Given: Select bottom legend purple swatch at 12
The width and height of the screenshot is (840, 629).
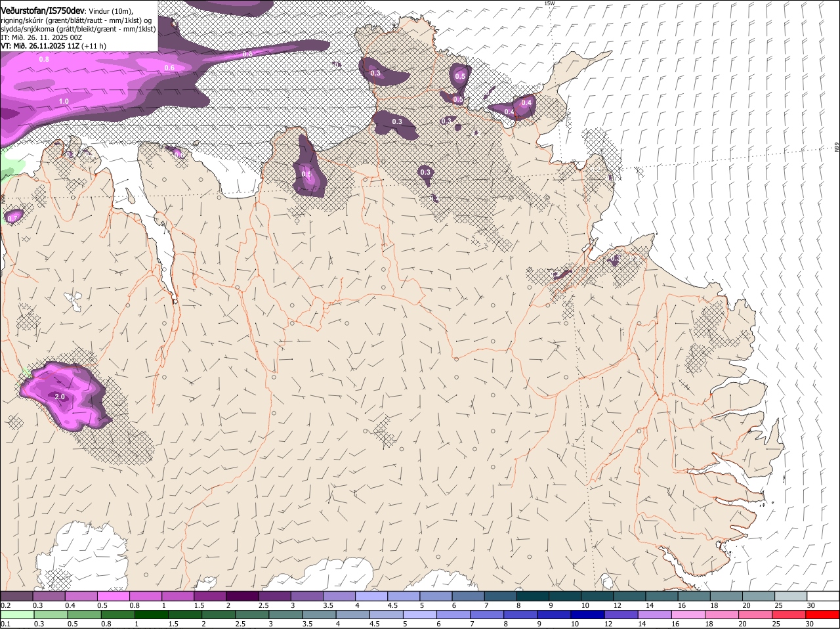Looking at the screenshot, I should (x=621, y=615).
